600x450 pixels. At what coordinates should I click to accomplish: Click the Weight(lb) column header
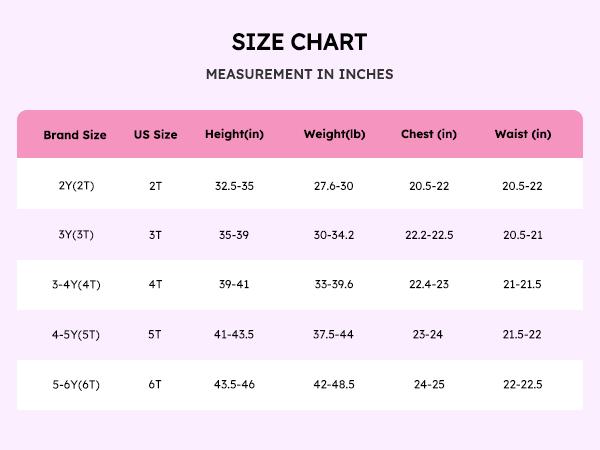coord(334,135)
